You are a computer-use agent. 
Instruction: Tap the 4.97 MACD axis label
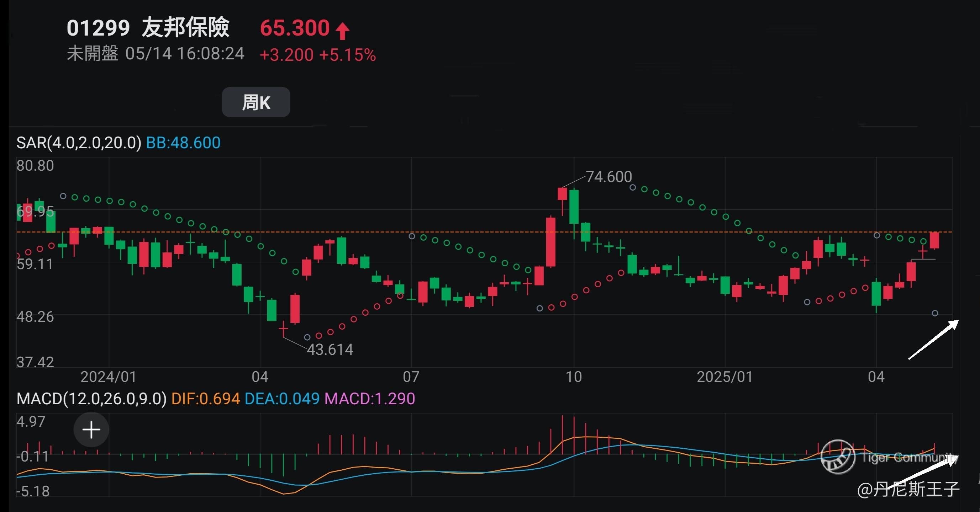(x=31, y=422)
